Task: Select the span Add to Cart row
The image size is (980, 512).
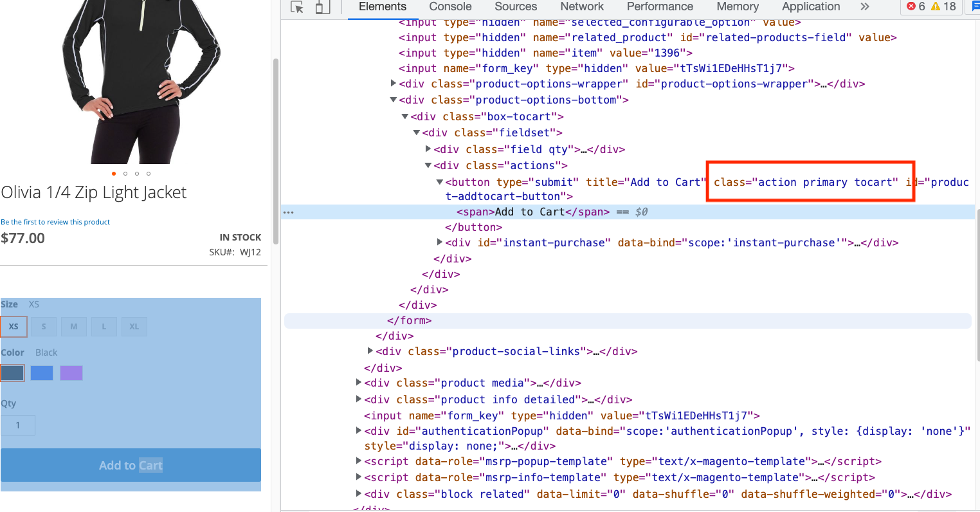Action: pos(628,212)
